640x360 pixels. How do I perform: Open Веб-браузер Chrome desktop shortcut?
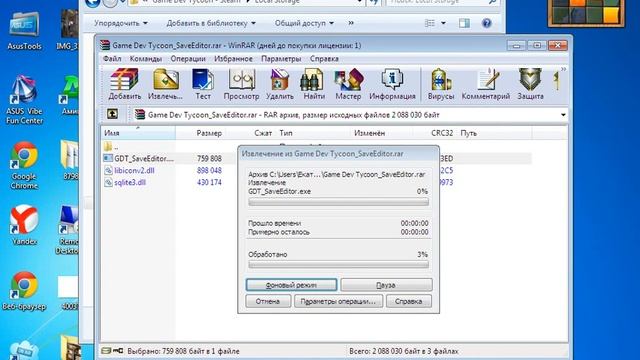point(24,291)
